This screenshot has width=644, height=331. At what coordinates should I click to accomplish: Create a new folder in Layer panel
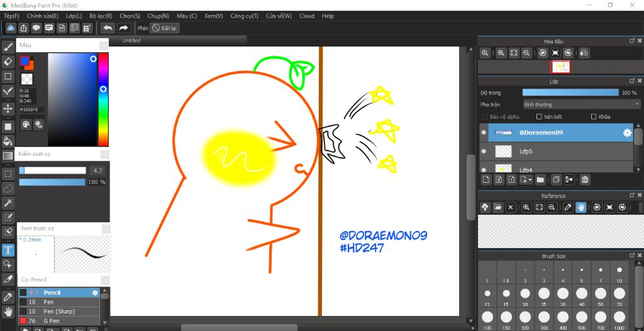tap(540, 179)
